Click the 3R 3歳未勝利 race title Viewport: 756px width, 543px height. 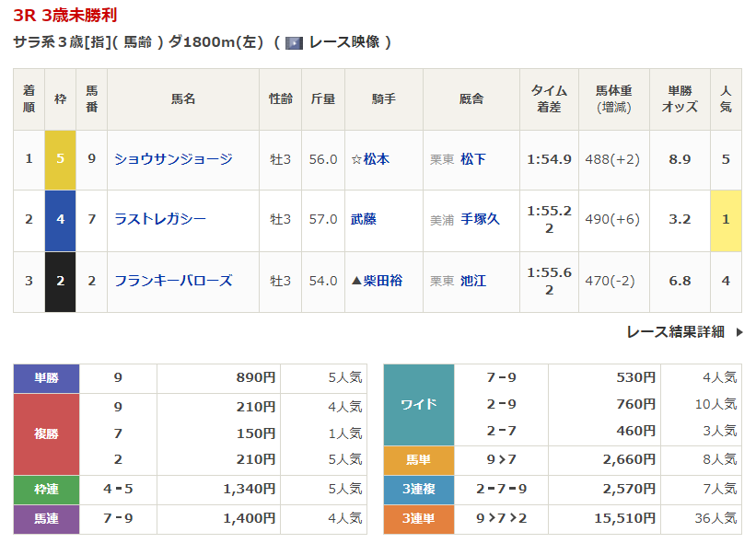point(65,16)
